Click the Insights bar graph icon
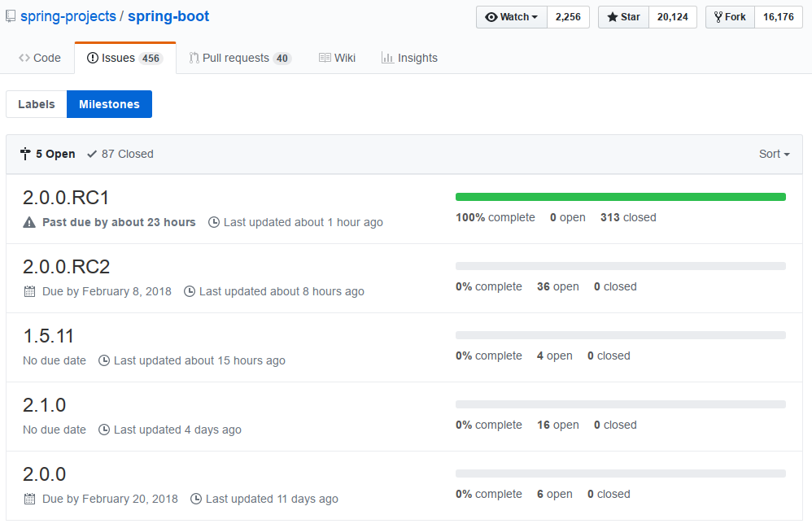Image resolution: width=812 pixels, height=528 pixels. [x=387, y=58]
